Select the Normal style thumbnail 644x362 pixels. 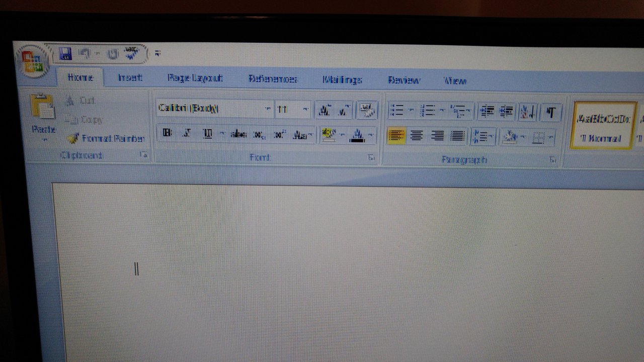603,126
